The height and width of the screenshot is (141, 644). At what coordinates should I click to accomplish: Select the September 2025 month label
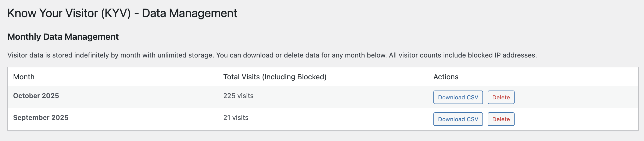(41, 118)
